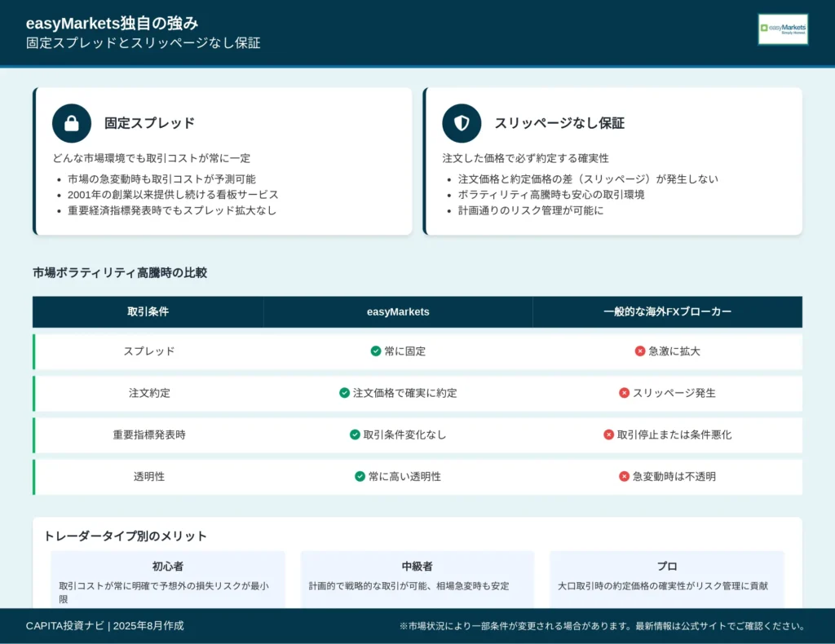Click the red cross icon next to 急激に拡大
Screen dimensions: 835x644
click(640, 351)
